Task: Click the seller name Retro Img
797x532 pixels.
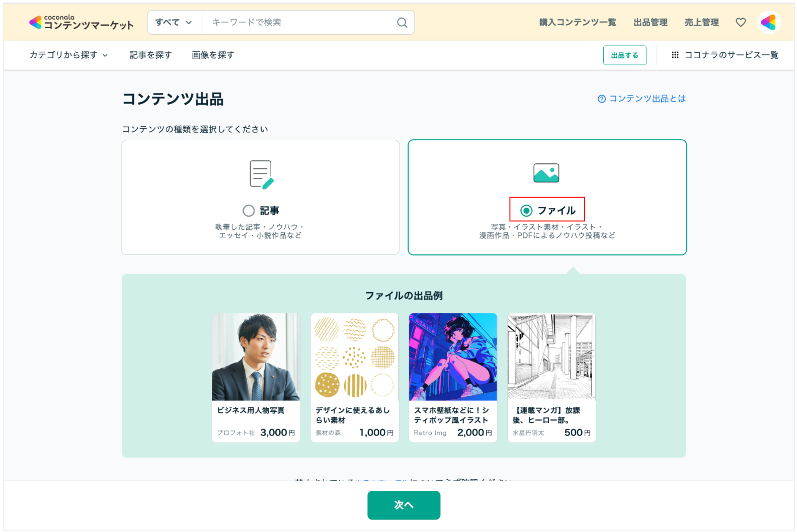Action: [430, 433]
